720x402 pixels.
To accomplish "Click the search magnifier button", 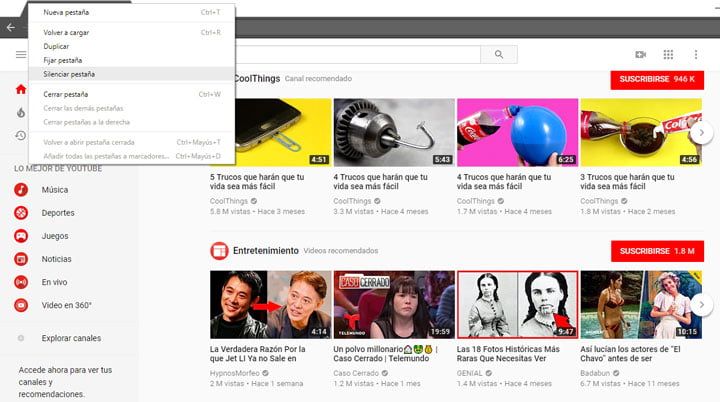I will (499, 55).
